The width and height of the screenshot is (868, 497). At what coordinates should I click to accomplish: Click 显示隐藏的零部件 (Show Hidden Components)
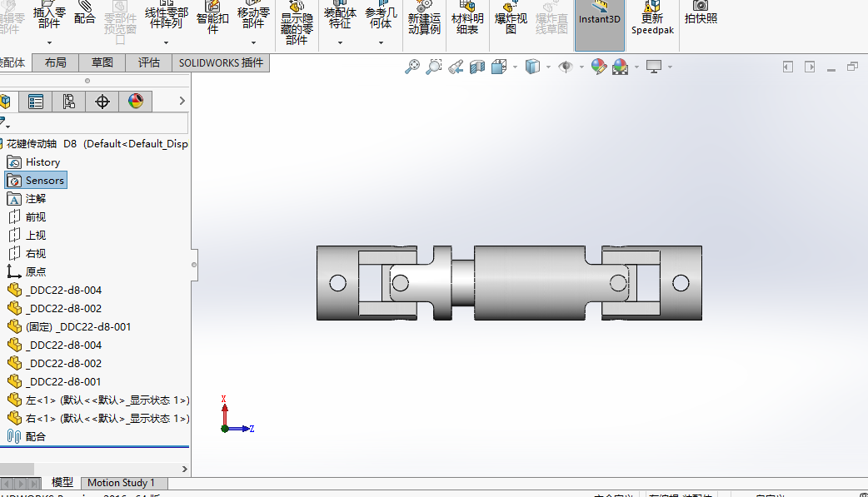(x=297, y=23)
